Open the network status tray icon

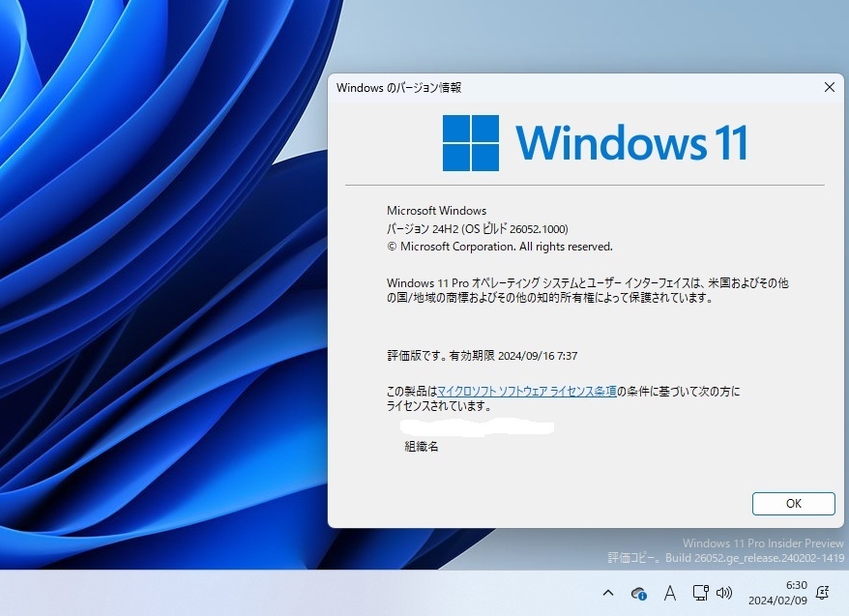(701, 593)
